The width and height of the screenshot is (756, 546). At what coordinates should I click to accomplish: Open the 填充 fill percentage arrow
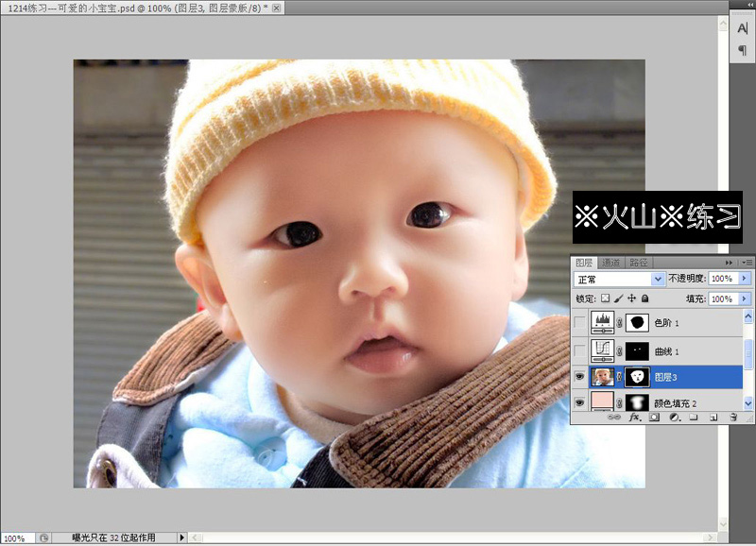(x=744, y=299)
